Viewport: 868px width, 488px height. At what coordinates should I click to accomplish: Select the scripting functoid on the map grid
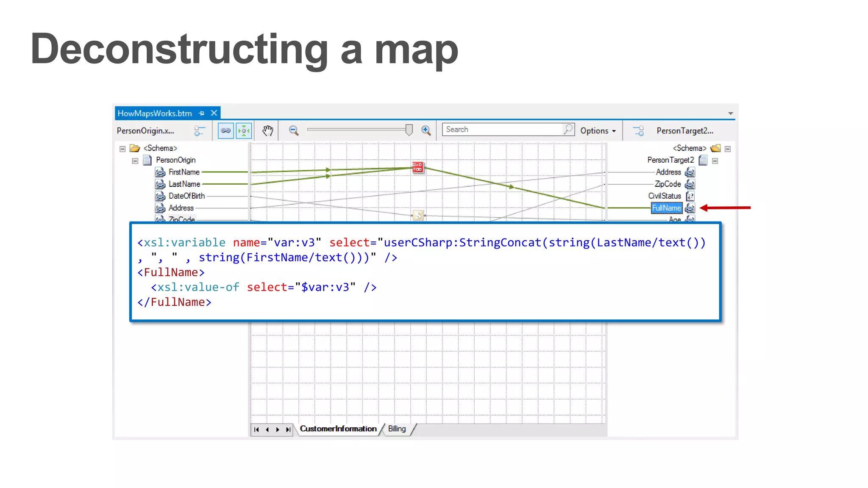pyautogui.click(x=418, y=216)
